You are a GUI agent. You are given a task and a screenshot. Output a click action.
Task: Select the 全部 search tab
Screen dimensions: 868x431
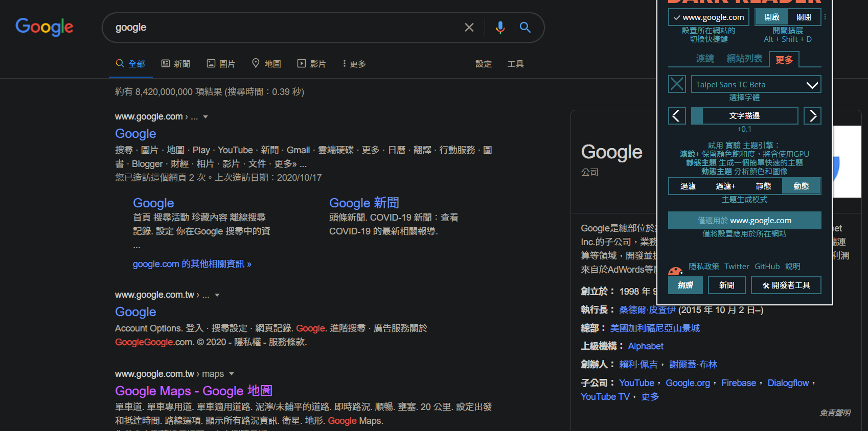coord(130,64)
